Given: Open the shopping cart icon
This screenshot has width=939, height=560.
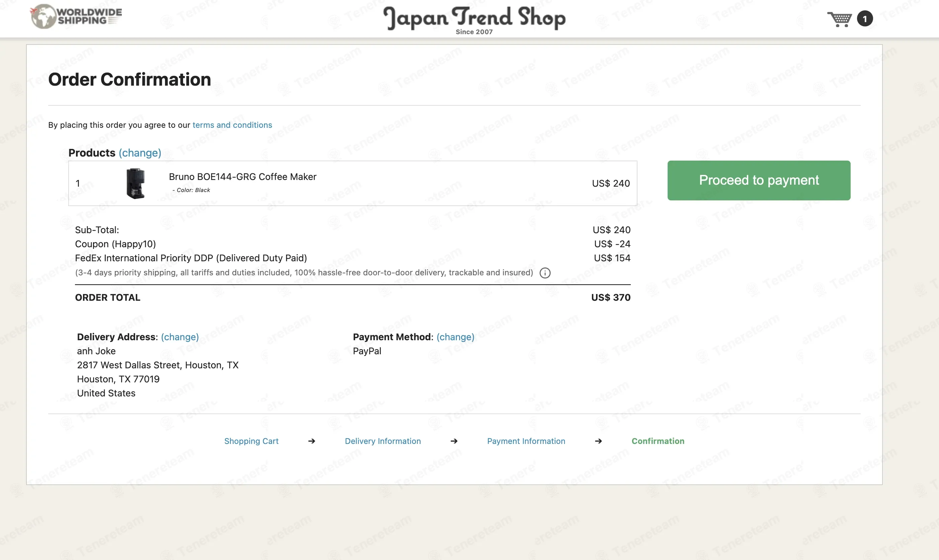Looking at the screenshot, I should [x=839, y=19].
